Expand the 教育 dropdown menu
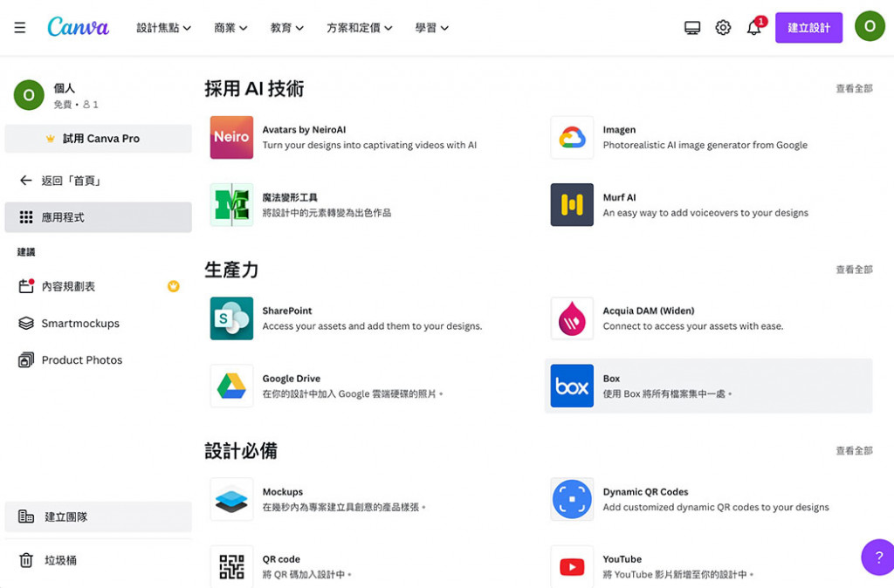Image resolution: width=894 pixels, height=588 pixels. click(286, 27)
